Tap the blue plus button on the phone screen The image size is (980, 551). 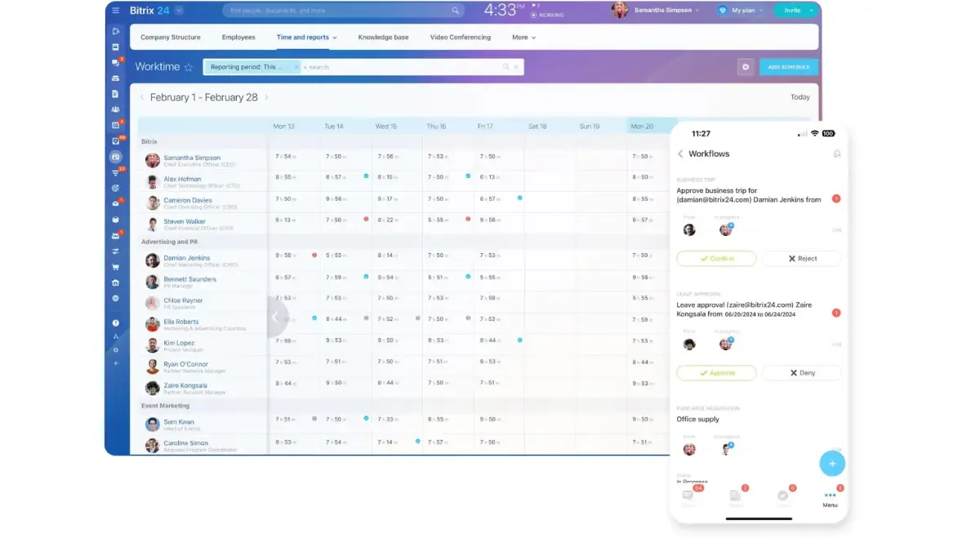832,463
